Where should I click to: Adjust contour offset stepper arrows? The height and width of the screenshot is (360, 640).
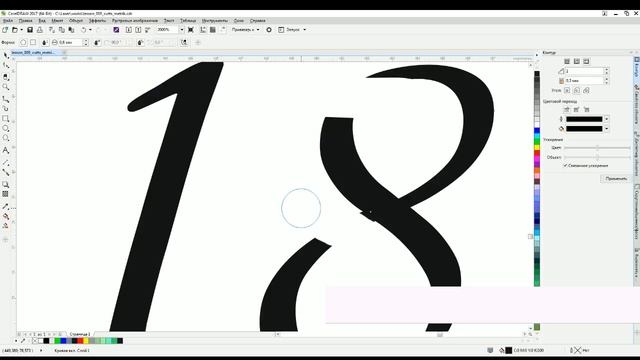click(x=607, y=81)
